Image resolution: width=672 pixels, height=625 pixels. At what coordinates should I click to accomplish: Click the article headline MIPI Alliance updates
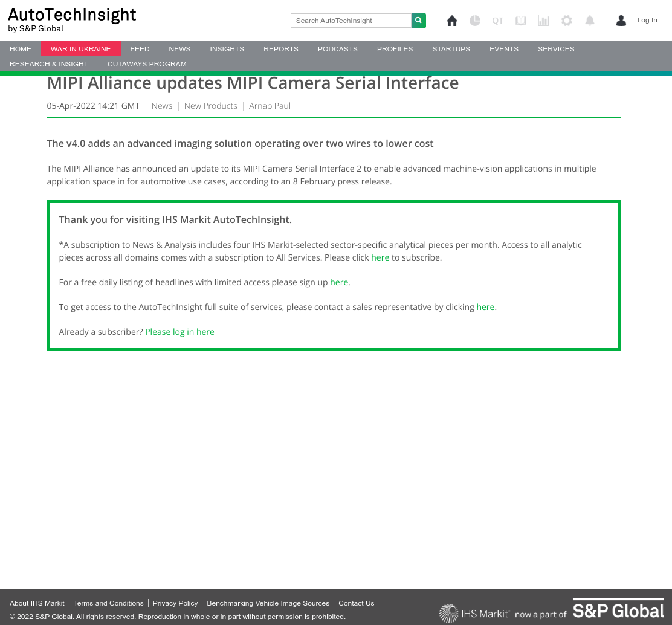253,83
